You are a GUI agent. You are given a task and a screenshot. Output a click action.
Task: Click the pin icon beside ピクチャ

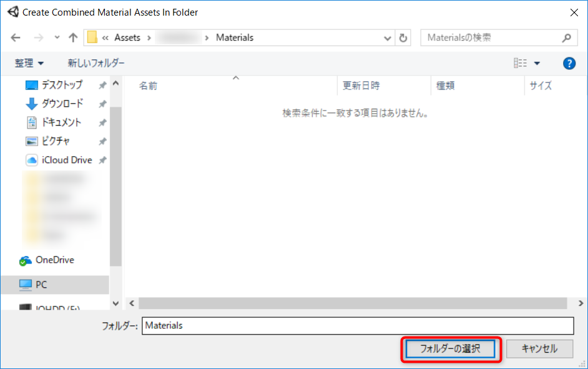pos(102,141)
